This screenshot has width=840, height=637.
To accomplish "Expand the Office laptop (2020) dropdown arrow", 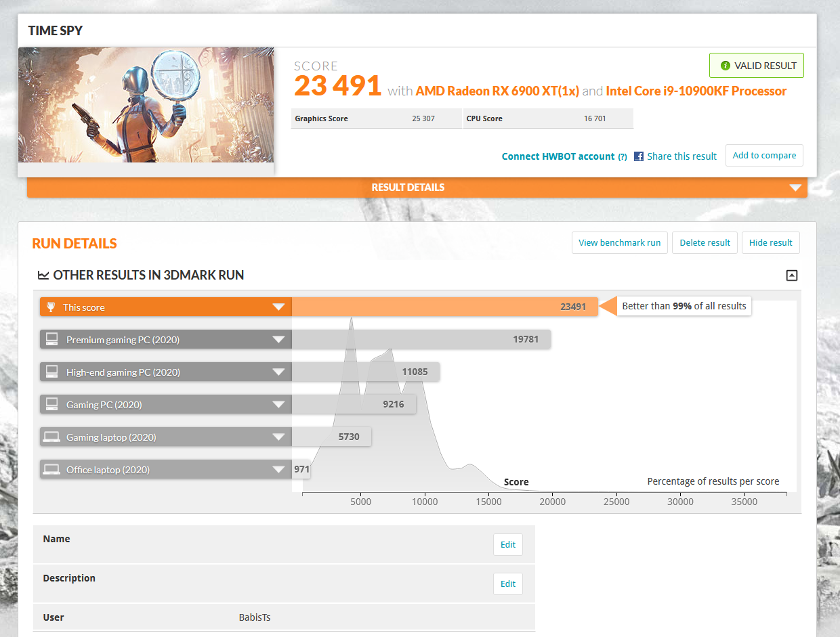I will (278, 470).
